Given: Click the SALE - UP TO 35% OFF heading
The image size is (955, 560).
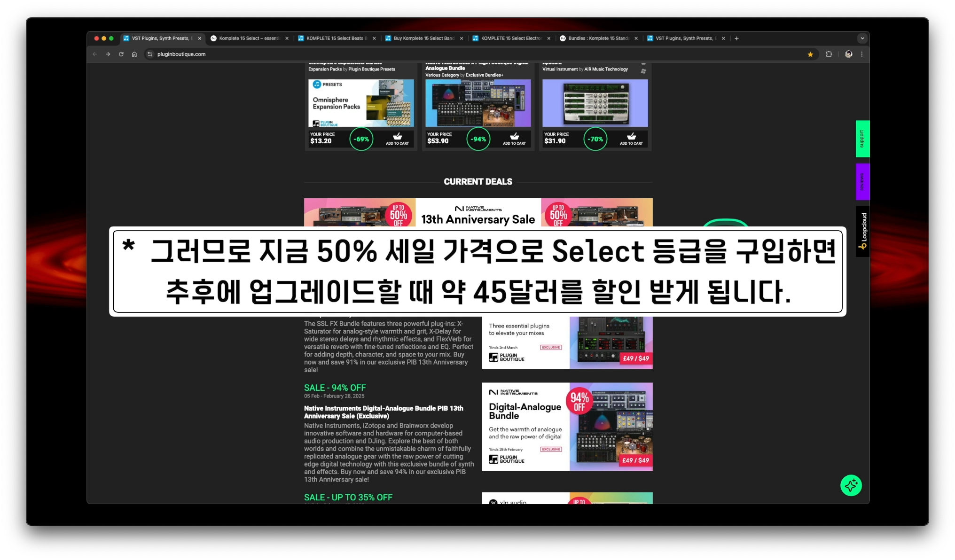Looking at the screenshot, I should [348, 497].
